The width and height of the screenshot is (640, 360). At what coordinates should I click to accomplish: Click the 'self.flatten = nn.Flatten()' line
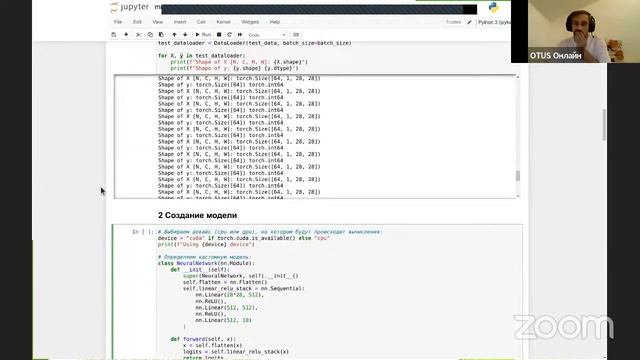(x=225, y=282)
